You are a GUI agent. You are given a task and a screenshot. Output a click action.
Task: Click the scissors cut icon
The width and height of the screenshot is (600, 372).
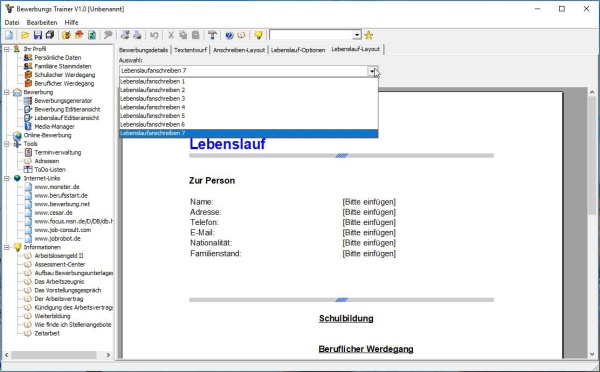point(171,35)
